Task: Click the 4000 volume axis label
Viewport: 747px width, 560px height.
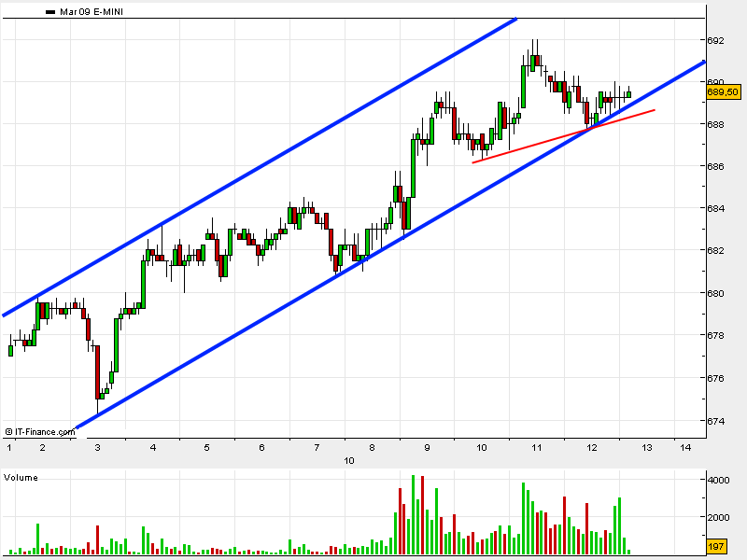Action: pyautogui.click(x=718, y=480)
